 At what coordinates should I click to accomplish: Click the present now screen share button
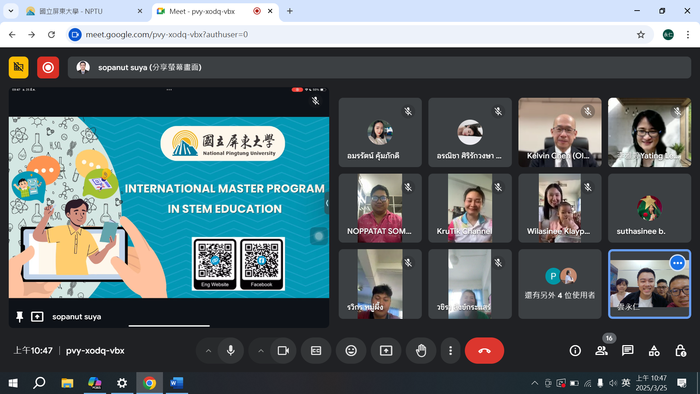(x=386, y=351)
